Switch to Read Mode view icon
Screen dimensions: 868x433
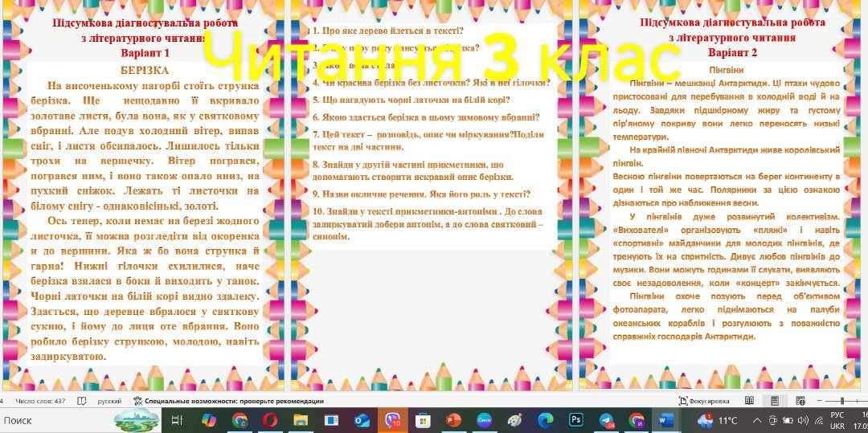(749, 401)
